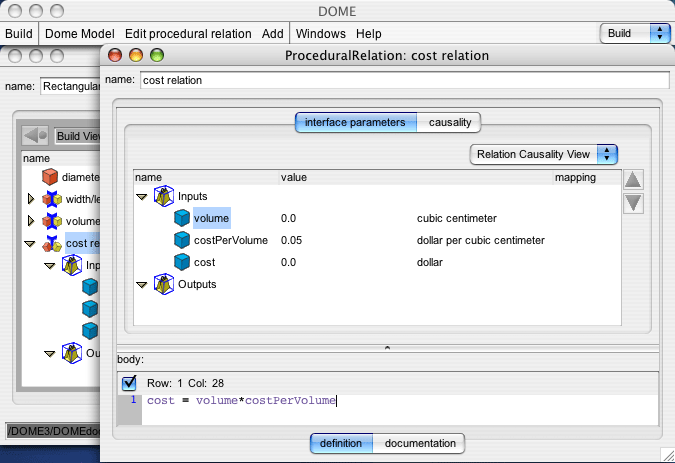The image size is (675, 463).
Task: Click the 'cubic centimeter' unit text
Action: 457,218
